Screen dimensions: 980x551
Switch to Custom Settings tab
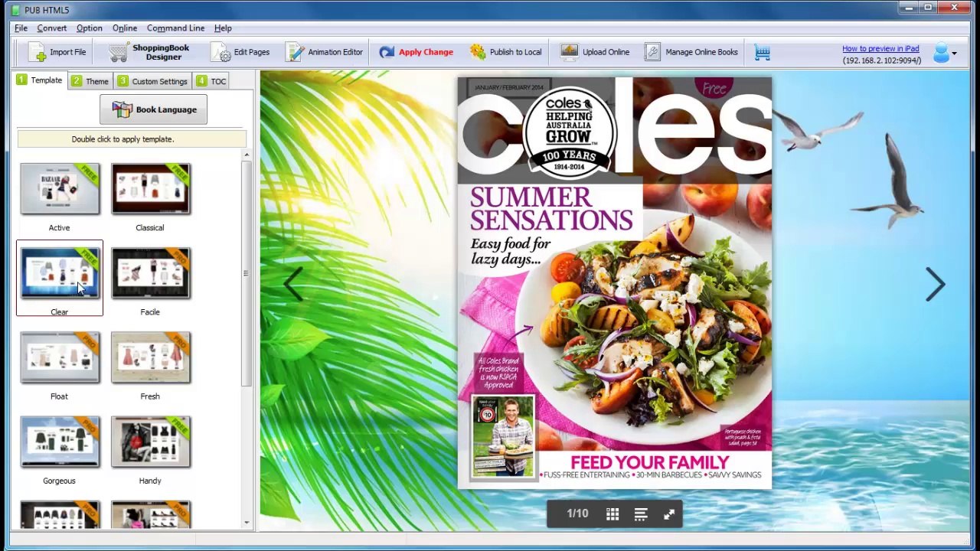point(152,81)
